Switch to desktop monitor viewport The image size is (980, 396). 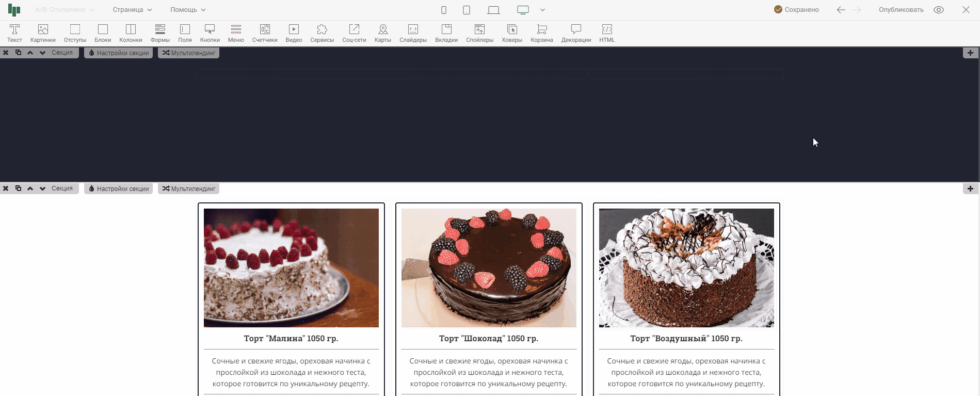523,10
